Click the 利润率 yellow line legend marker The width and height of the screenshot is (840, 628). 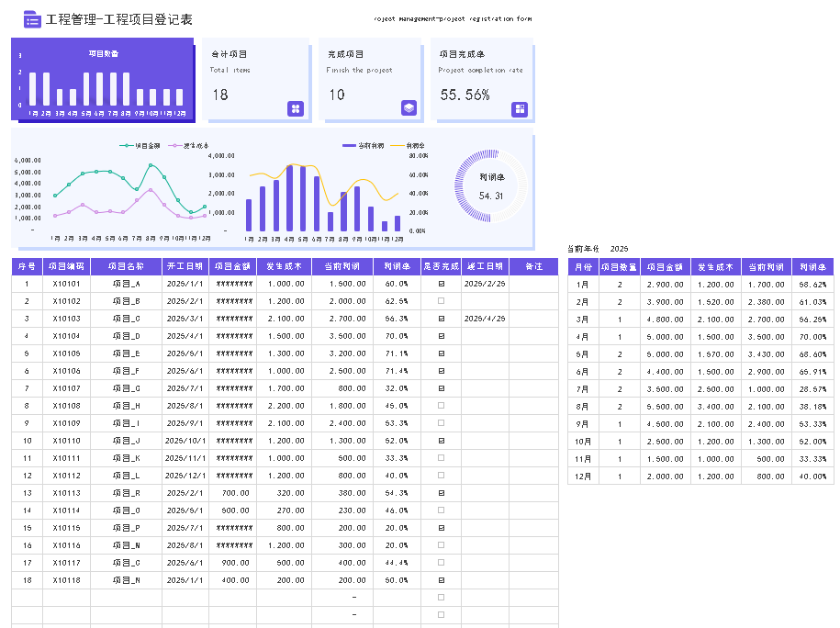click(397, 145)
